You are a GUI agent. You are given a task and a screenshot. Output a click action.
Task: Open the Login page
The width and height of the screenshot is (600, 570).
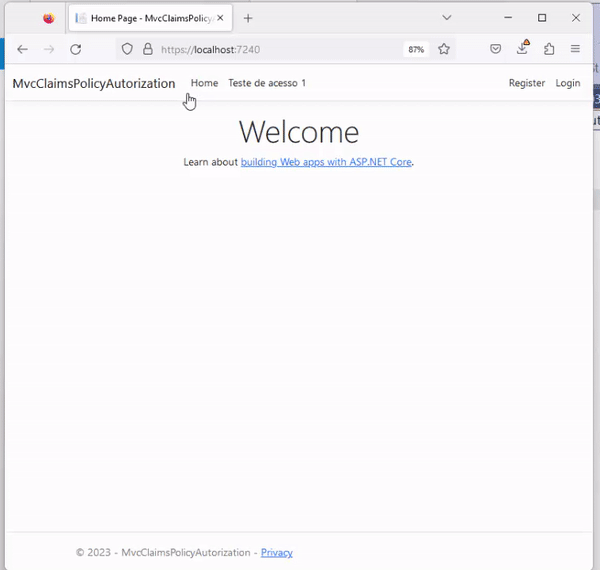(x=568, y=83)
